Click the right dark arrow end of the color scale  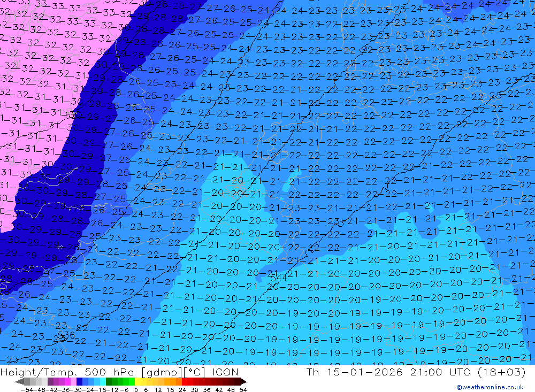coord(243,382)
